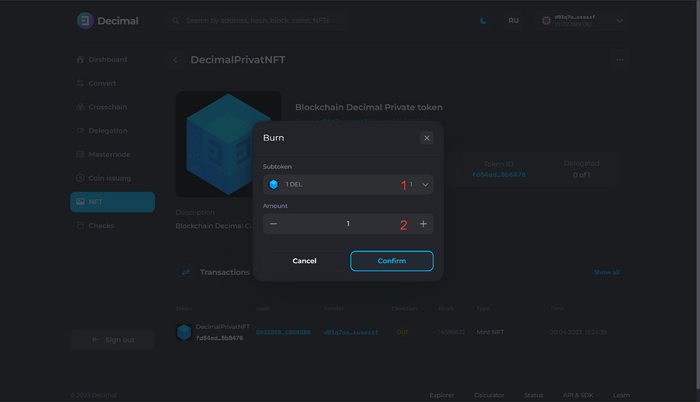This screenshot has height=402, width=700.
Task: Click Show all transactions link
Action: point(606,272)
